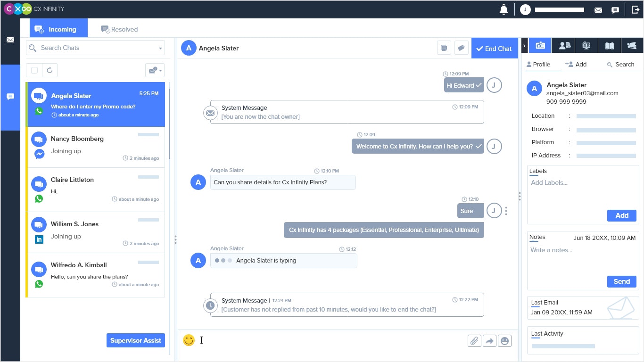Click the attachment paperclip icon
Image resolution: width=644 pixels, height=362 pixels.
coord(474,341)
